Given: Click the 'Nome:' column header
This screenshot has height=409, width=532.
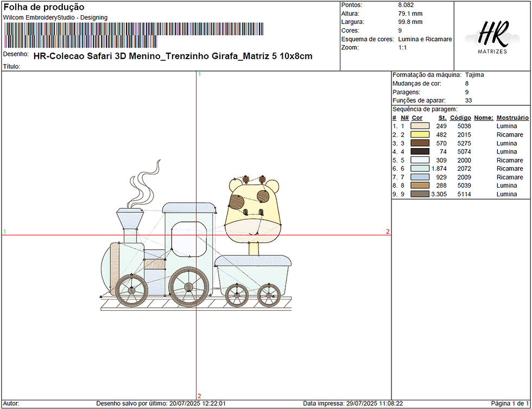Looking at the screenshot, I should [x=484, y=118].
